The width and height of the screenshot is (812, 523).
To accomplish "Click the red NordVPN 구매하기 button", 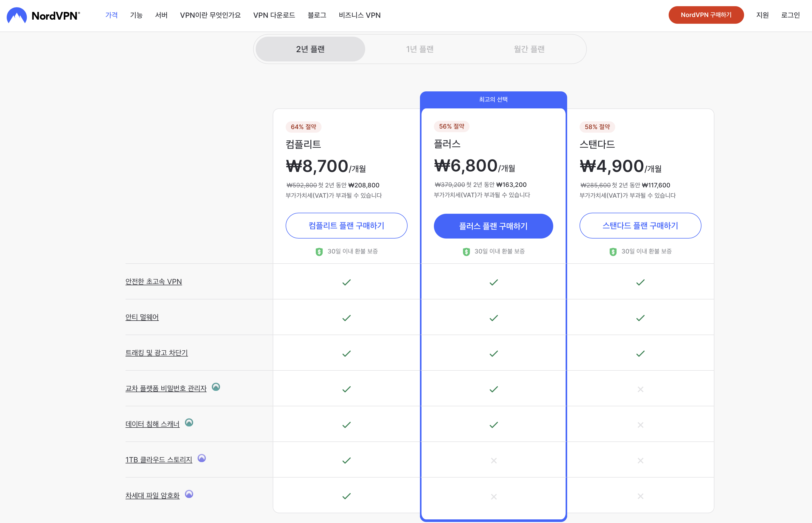I will point(706,15).
